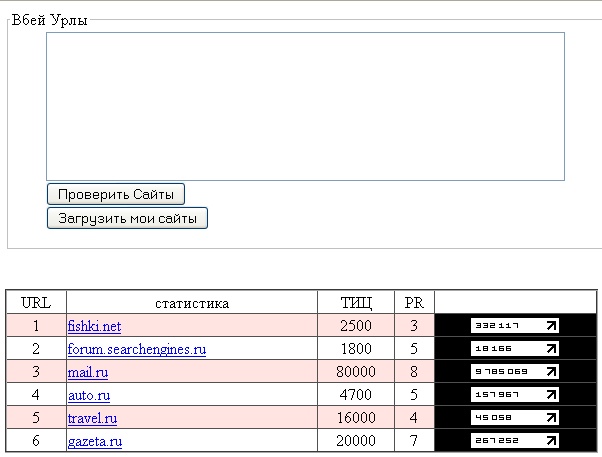602x457 pixels.
Task: Click the URL column header
Action: coord(36,303)
